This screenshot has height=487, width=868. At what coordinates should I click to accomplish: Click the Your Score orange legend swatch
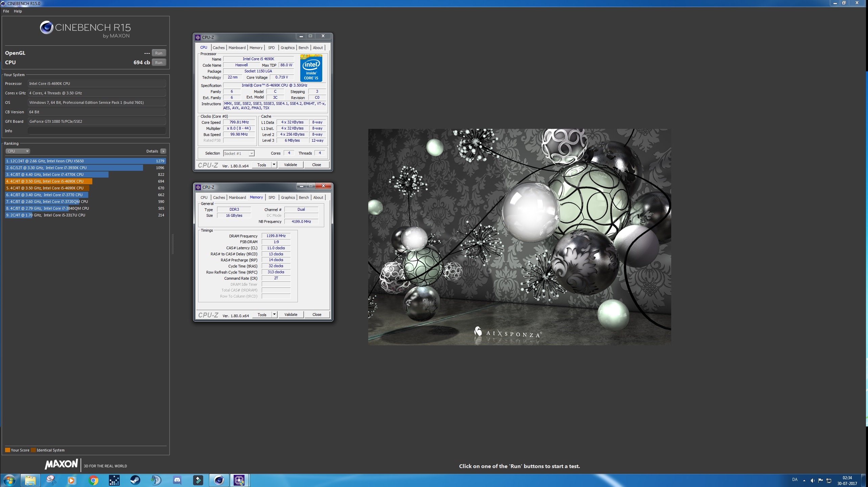click(7, 450)
